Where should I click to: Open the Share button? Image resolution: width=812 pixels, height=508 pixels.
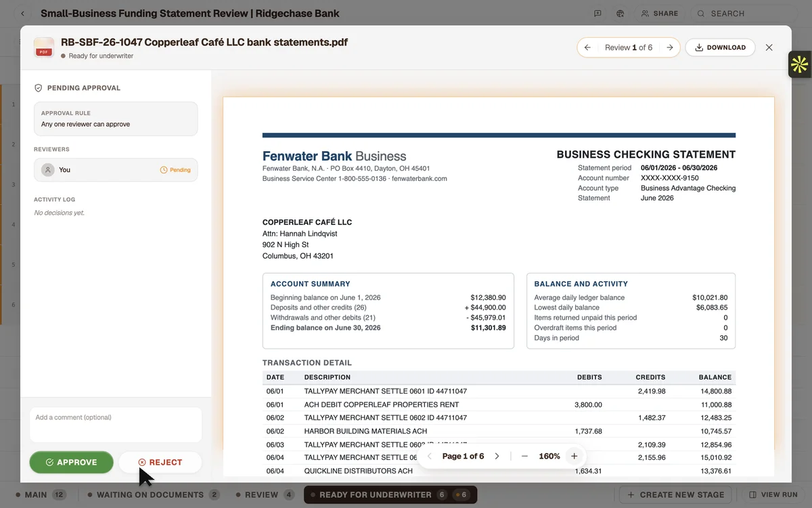pyautogui.click(x=660, y=14)
